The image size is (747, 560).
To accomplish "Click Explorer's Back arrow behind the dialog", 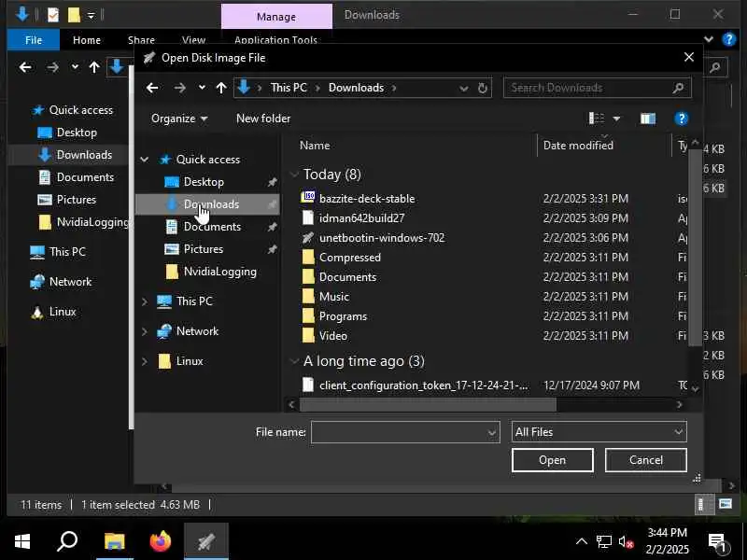I will (25, 67).
